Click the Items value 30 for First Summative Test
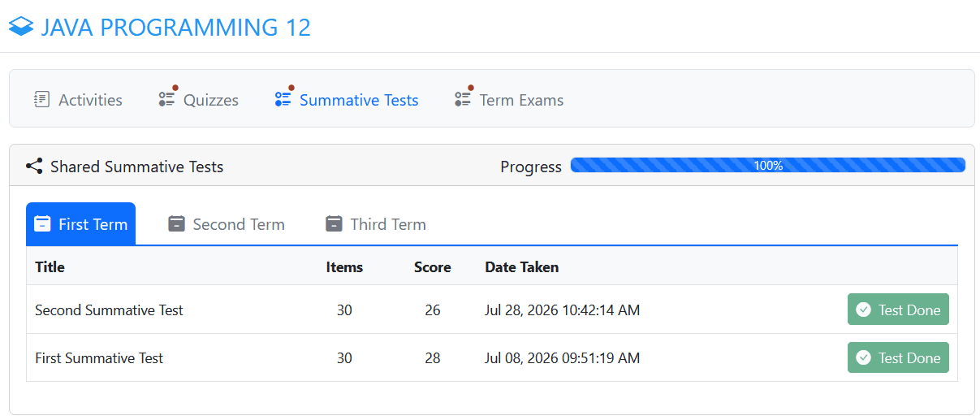Image resolution: width=980 pixels, height=420 pixels. point(344,357)
